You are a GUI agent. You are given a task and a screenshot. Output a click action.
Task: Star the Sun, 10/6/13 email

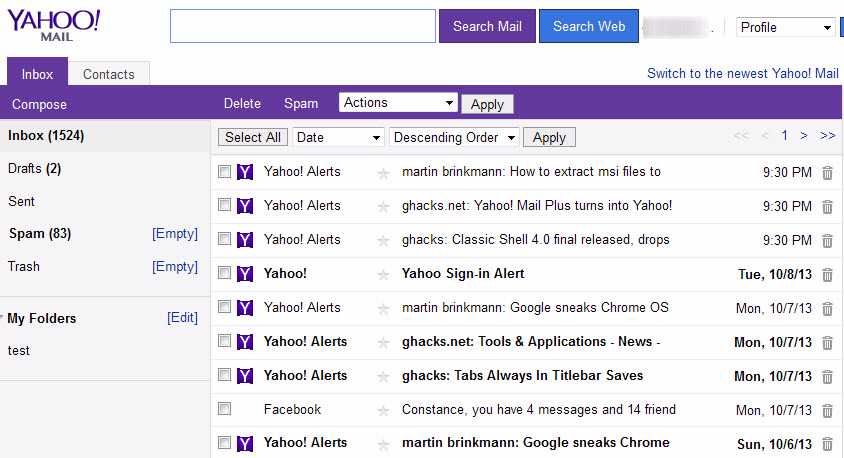coord(383,445)
